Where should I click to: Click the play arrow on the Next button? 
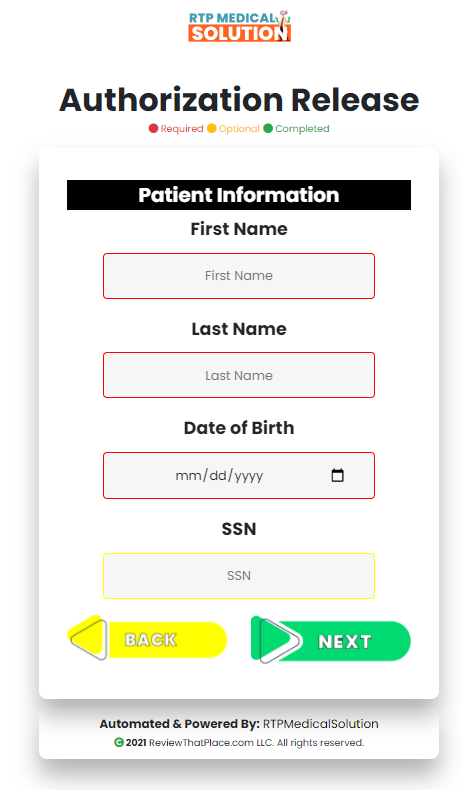[280, 640]
